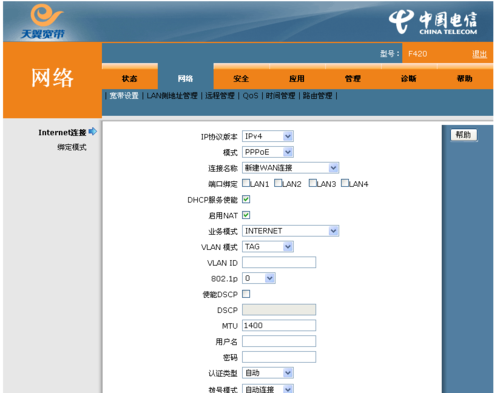Screen dimensions: 500x393
Task: Click the 天翼宽带 logo
Action: (x=44, y=22)
